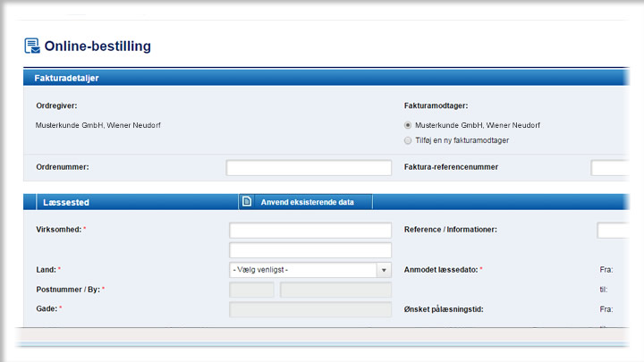This screenshot has width=644, height=362.
Task: Click the 'Gade:' label
Action: [47, 308]
